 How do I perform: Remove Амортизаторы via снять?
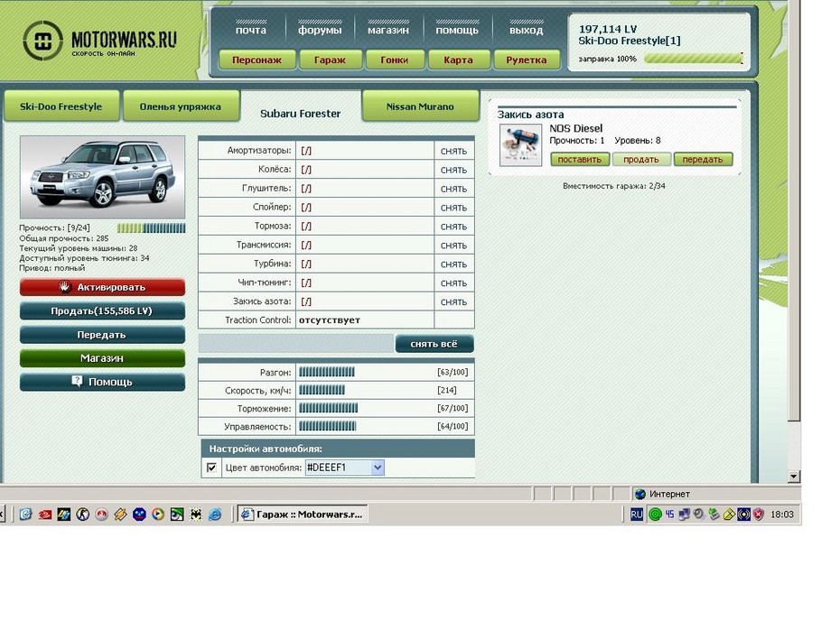453,152
